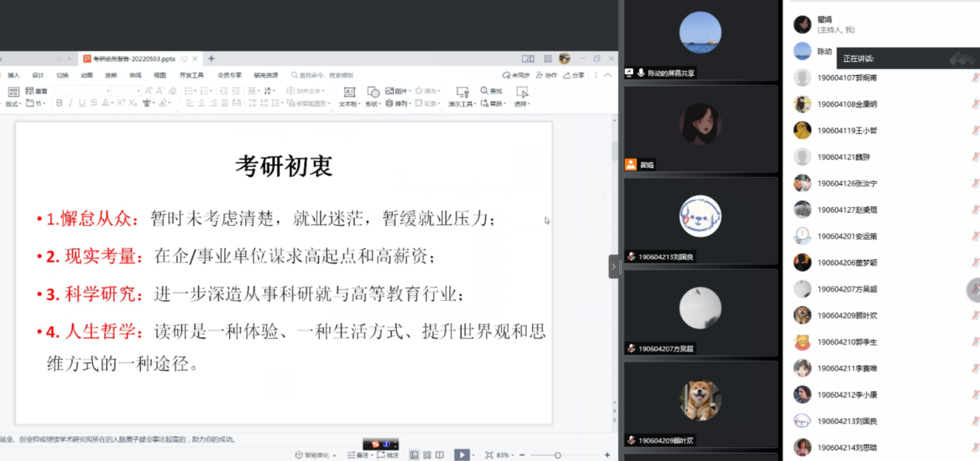Click the find (查找) icon
980x461 pixels.
[x=484, y=90]
